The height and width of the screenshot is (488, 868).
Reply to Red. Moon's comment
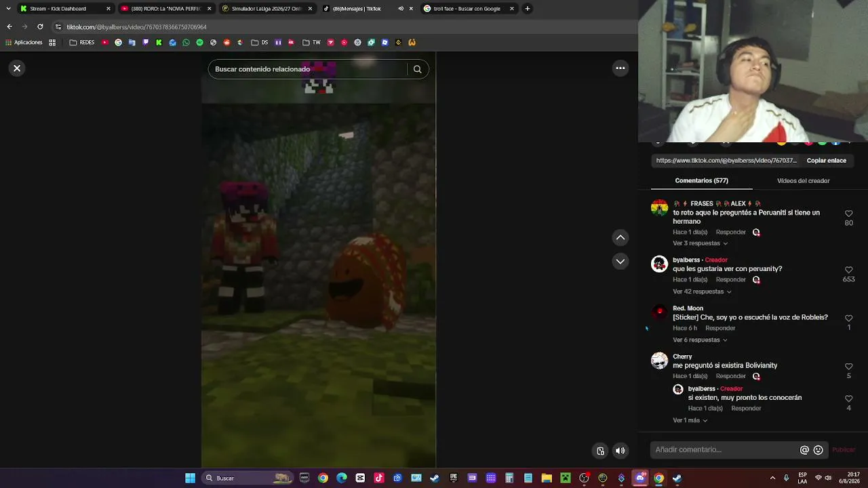click(720, 328)
